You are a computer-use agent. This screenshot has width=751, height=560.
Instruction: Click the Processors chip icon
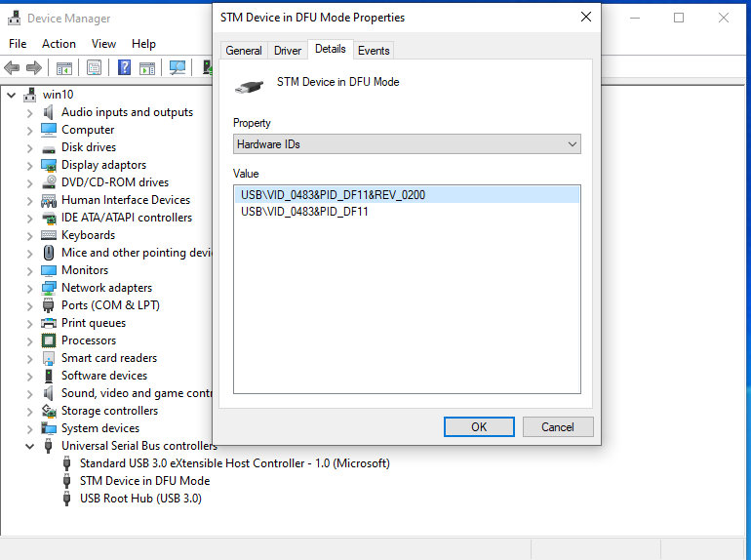pyautogui.click(x=49, y=340)
